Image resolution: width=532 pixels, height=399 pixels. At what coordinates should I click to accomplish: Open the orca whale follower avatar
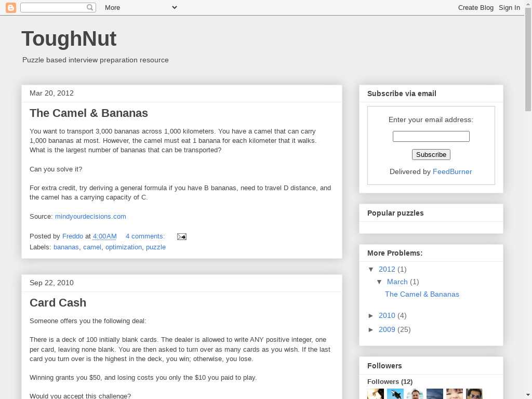pos(395,394)
